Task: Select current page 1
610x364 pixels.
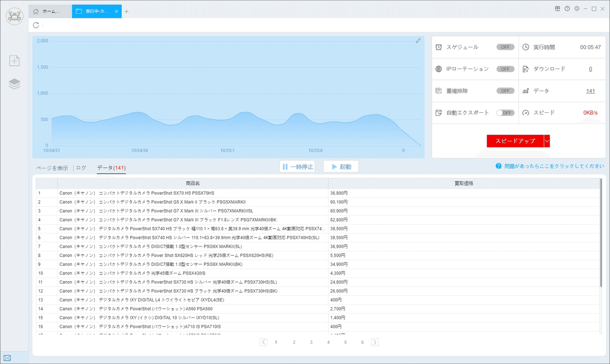Action: [x=276, y=342]
